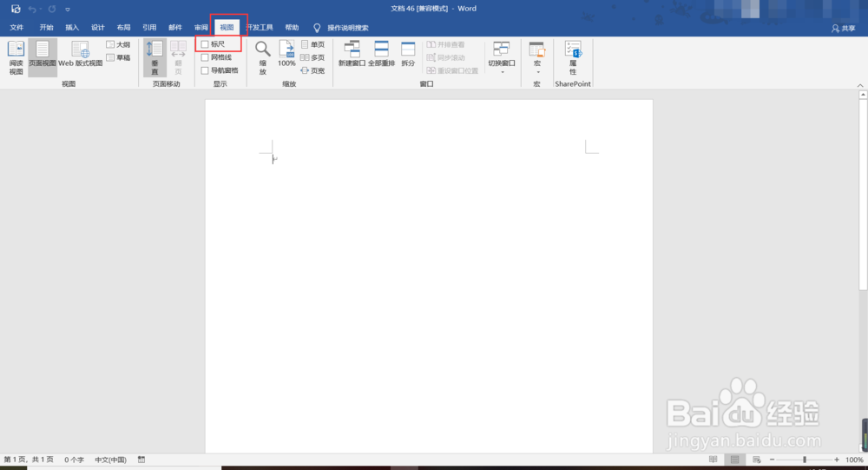Select 垂直 vertical page movement

coord(155,57)
